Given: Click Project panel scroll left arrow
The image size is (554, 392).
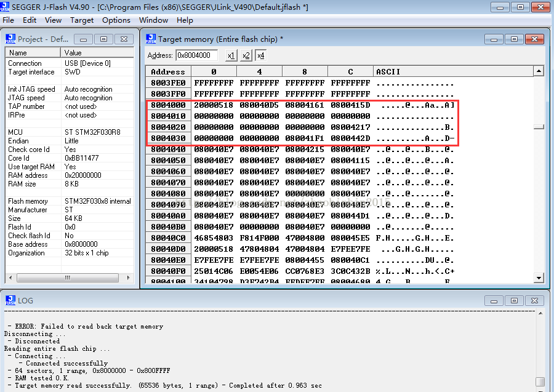Looking at the screenshot, I should click(10, 278).
